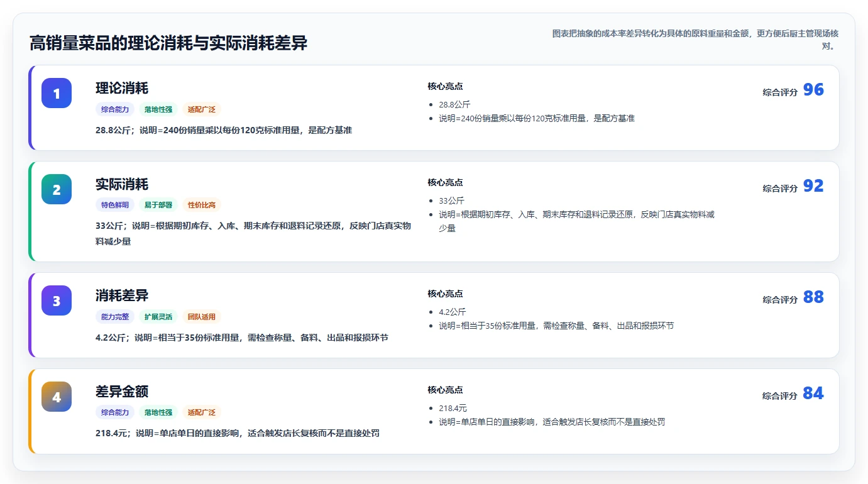This screenshot has width=868, height=484.
Task: Select 落地性强 tag in 差异金额 card
Action: (158, 413)
